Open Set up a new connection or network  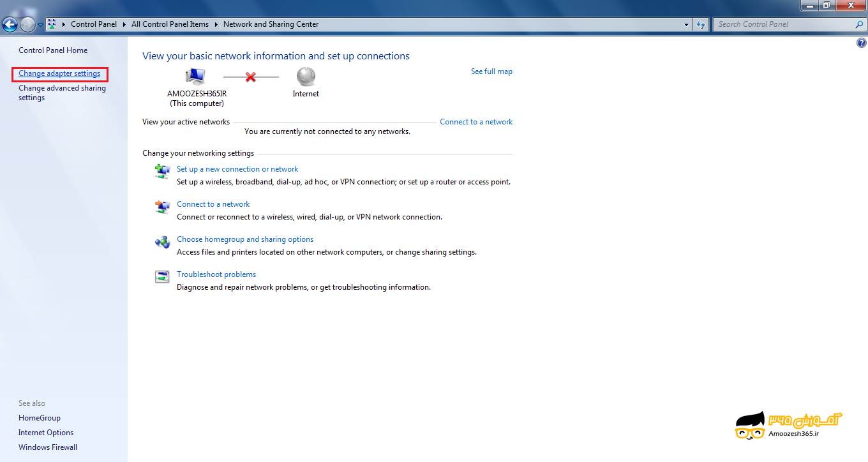click(x=237, y=169)
